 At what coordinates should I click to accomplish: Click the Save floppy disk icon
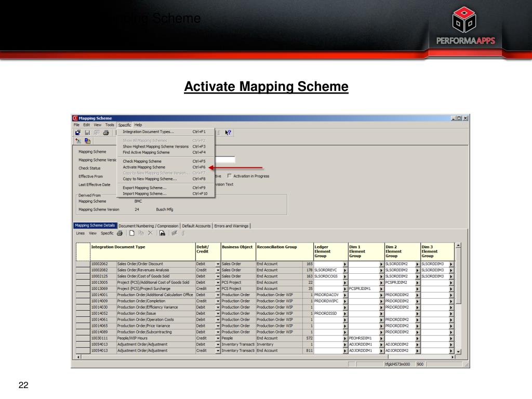pyautogui.click(x=87, y=132)
